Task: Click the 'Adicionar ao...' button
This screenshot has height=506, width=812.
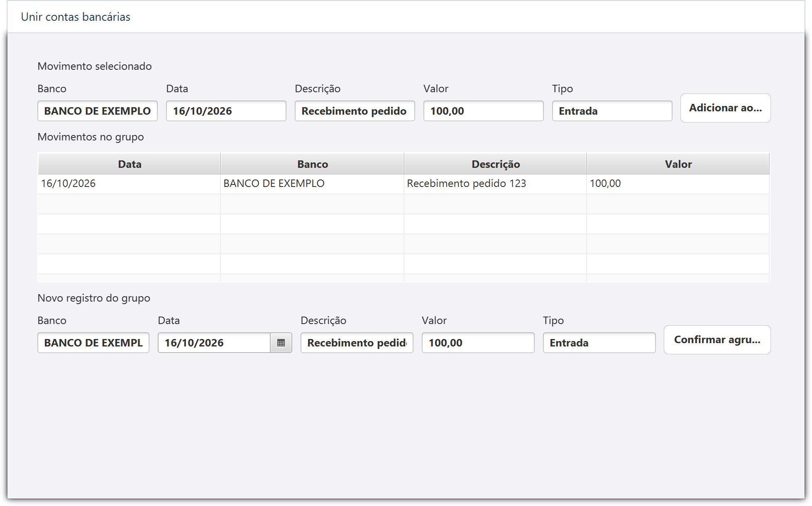Action: point(725,108)
